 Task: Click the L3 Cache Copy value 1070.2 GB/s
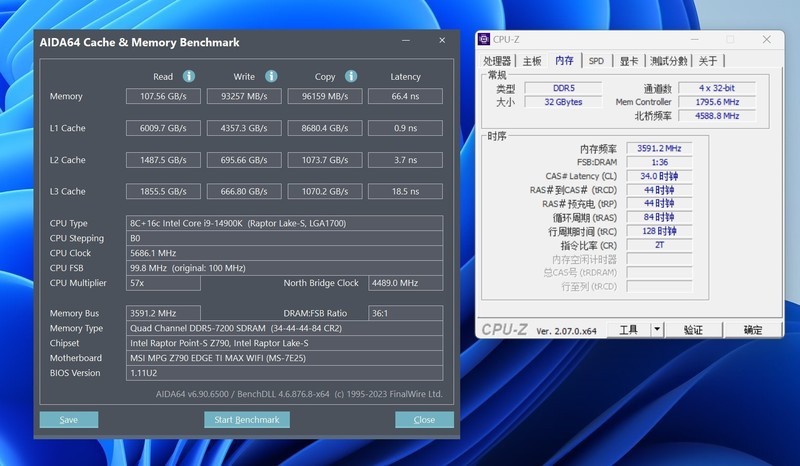[325, 191]
